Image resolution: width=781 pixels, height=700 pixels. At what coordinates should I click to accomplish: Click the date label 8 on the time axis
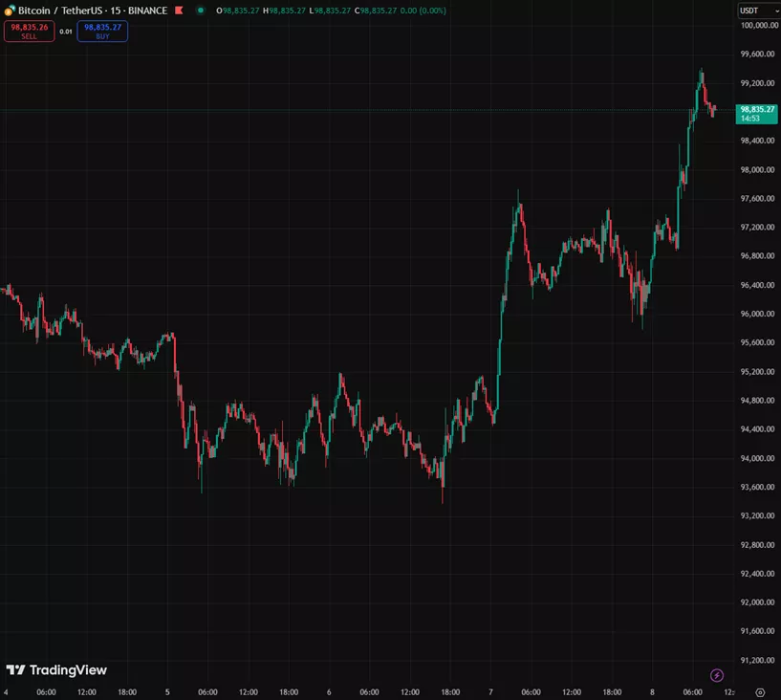tap(653, 691)
